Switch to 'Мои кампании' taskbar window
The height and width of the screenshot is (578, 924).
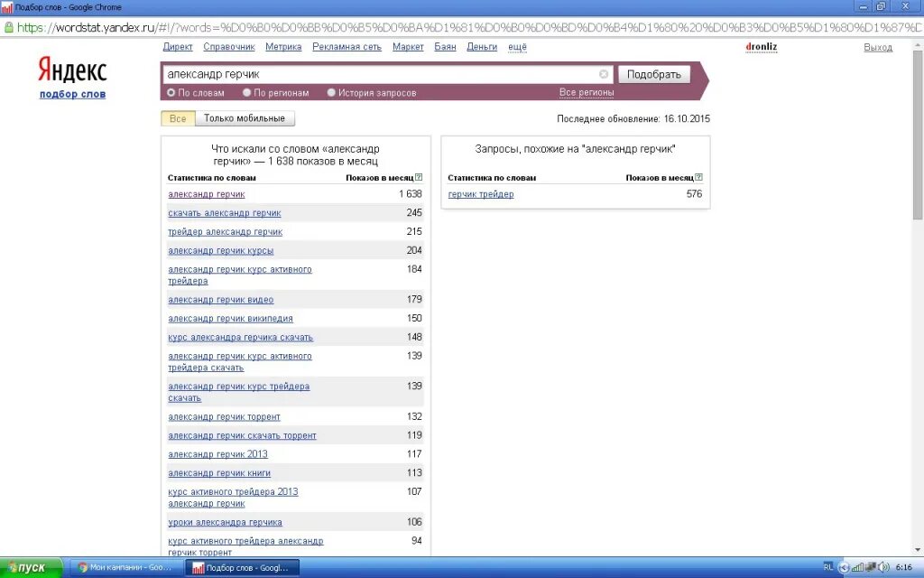pos(125,567)
